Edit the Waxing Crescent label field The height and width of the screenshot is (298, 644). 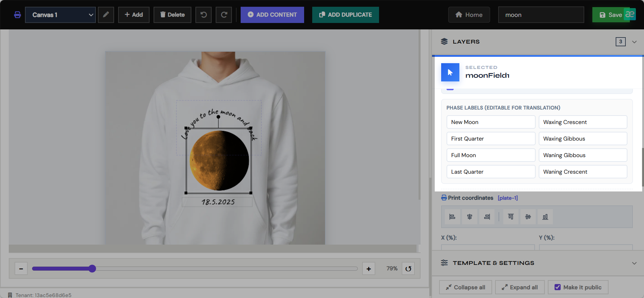tap(583, 122)
